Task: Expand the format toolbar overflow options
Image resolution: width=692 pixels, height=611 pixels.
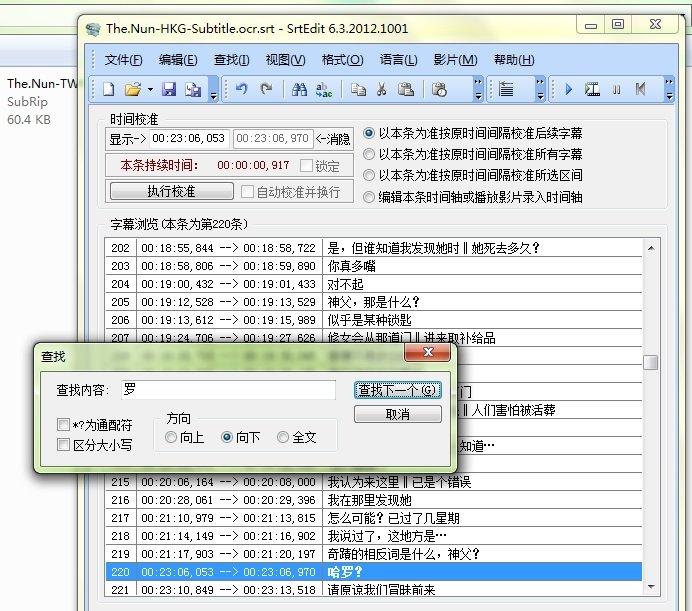Action: [x=540, y=90]
